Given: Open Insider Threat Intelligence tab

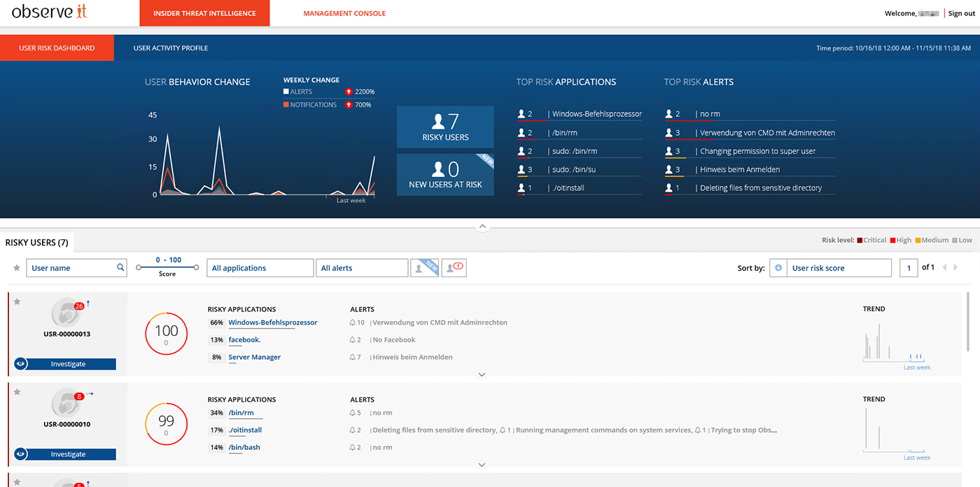Looking at the screenshot, I should 204,13.
